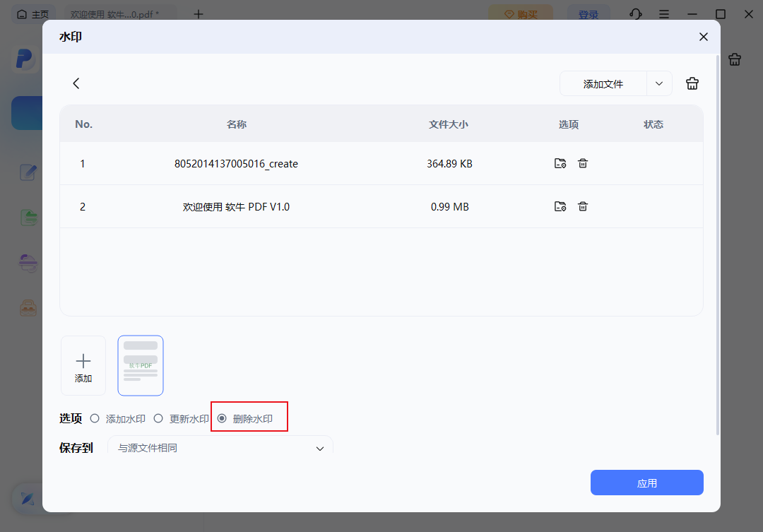This screenshot has width=763, height=532.
Task: Clear all files with the top trash basket icon
Action: pyautogui.click(x=692, y=83)
